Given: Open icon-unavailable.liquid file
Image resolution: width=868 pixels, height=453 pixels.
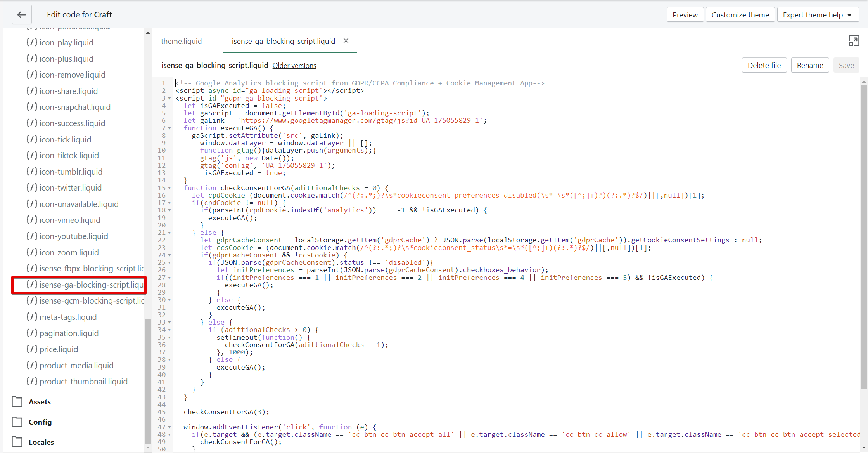Looking at the screenshot, I should click(x=73, y=204).
